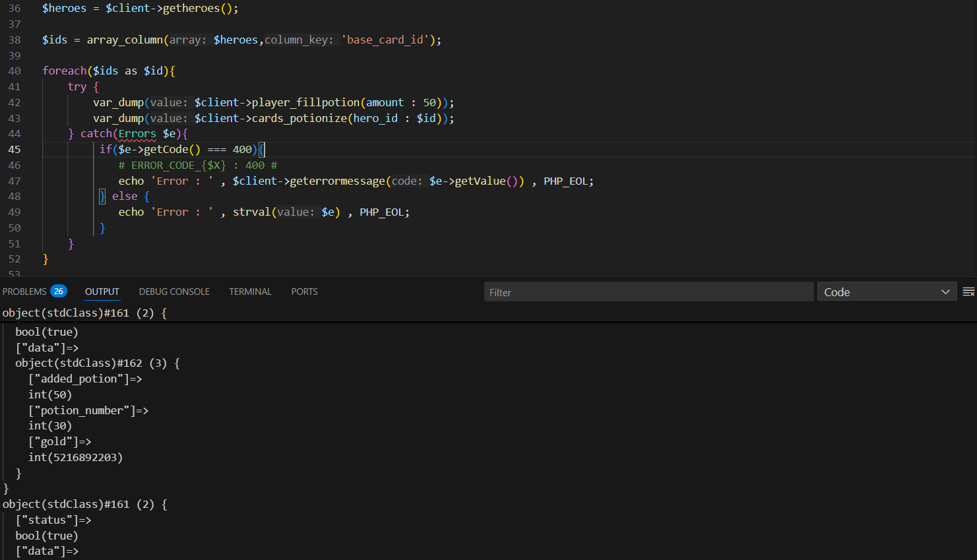This screenshot has width=977, height=560.
Task: Switch to the PROBLEMS tab
Action: pyautogui.click(x=24, y=292)
